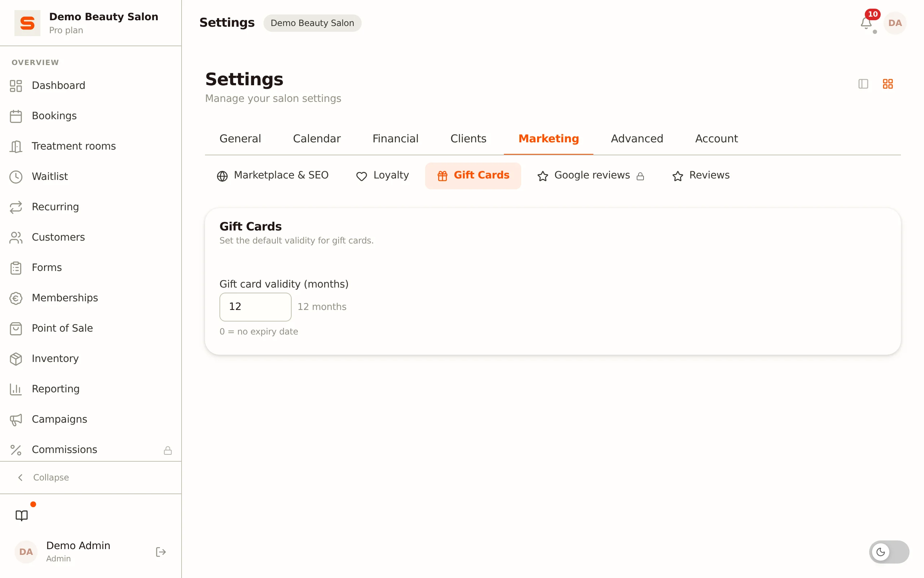Click the gift card validity months field
The image size is (924, 578).
(256, 307)
